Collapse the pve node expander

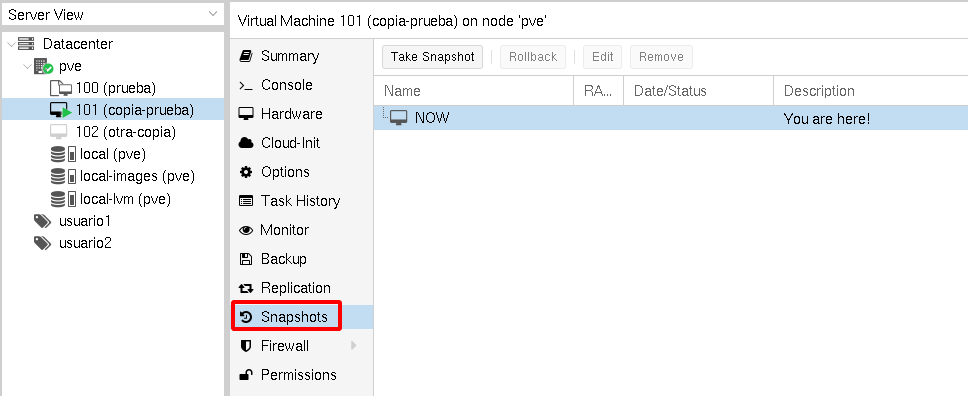click(28, 66)
